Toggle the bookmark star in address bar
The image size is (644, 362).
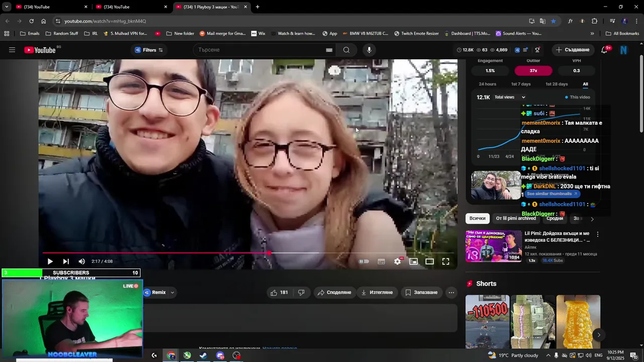pos(553,21)
